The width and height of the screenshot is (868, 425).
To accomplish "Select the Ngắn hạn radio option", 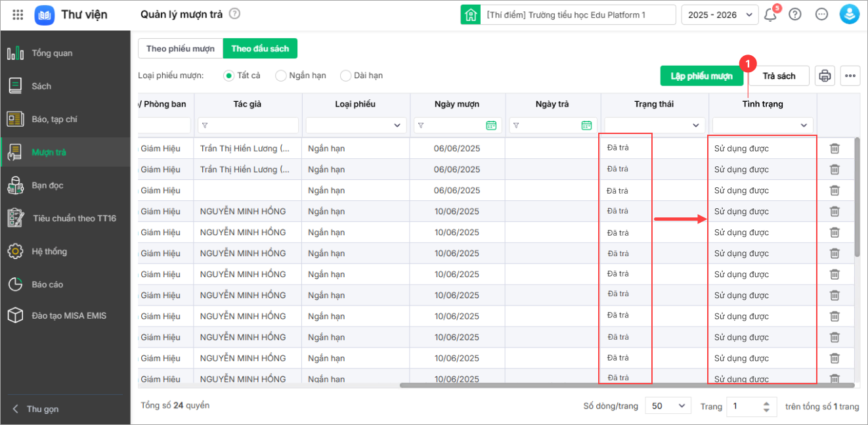I will coord(281,76).
